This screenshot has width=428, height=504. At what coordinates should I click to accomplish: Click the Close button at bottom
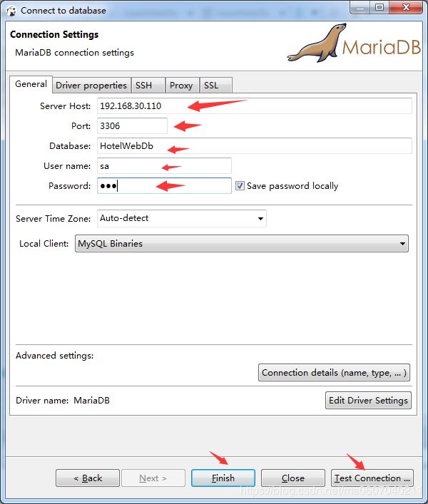pos(293,478)
